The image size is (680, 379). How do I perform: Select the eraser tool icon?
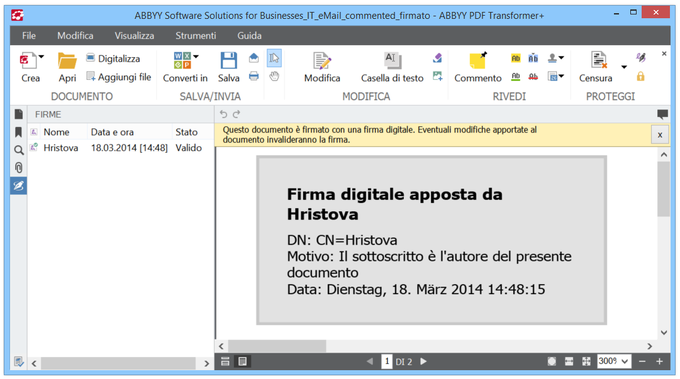[437, 58]
